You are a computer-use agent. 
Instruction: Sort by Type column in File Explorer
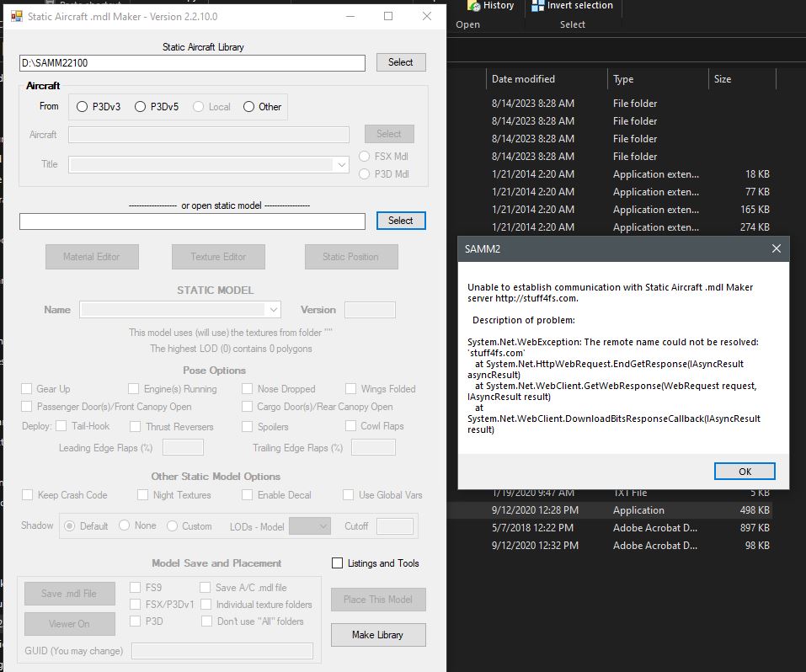623,78
